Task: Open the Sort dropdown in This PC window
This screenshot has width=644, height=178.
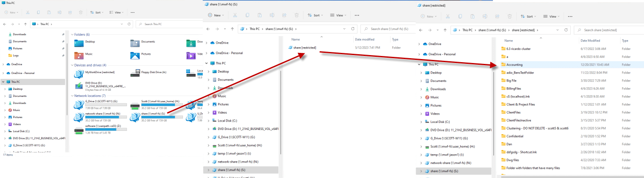Action: [x=95, y=12]
